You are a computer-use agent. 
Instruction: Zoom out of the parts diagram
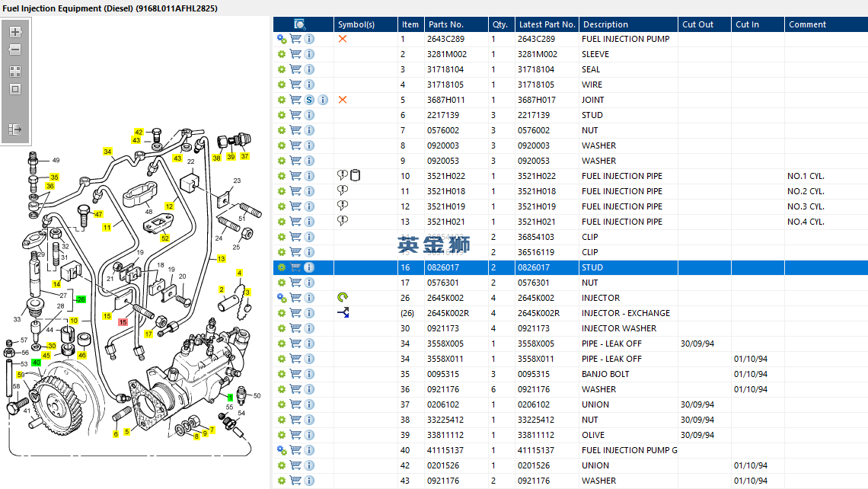coord(14,50)
